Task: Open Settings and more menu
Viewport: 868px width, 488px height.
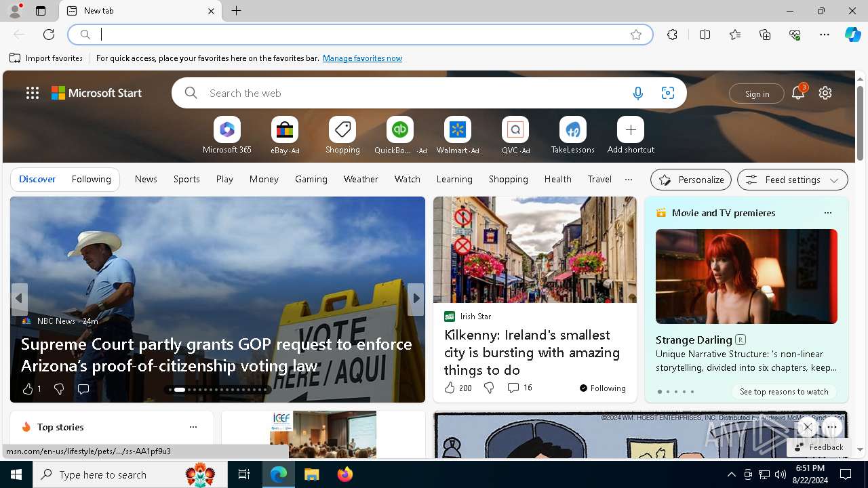Action: 825,35
